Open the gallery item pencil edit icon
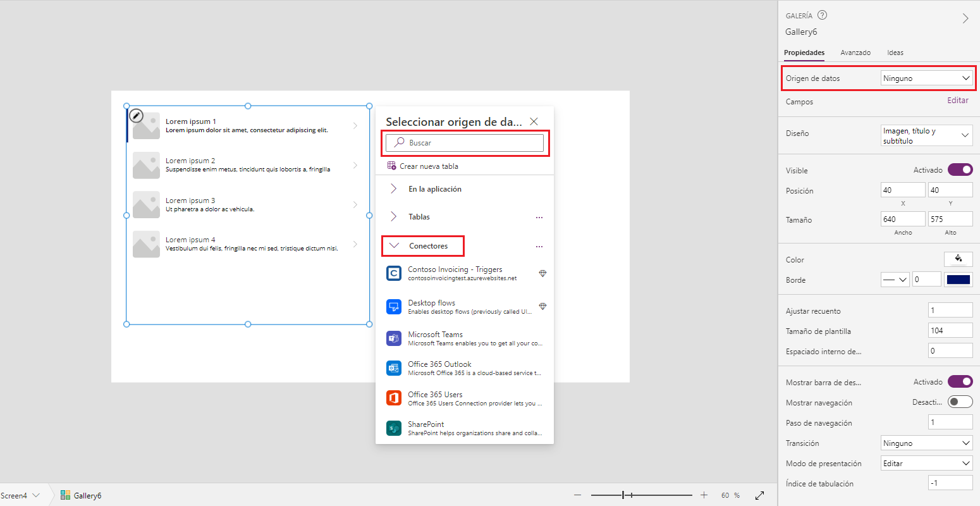 136,115
